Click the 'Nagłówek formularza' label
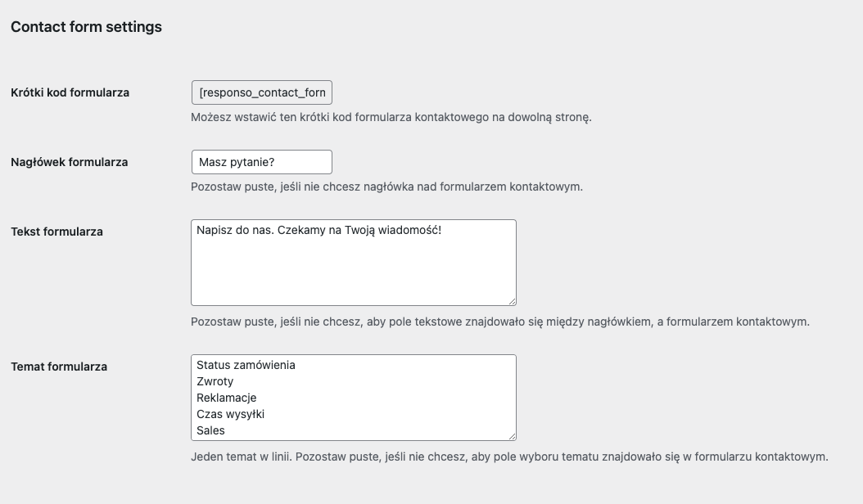This screenshot has height=504, width=863. point(70,162)
